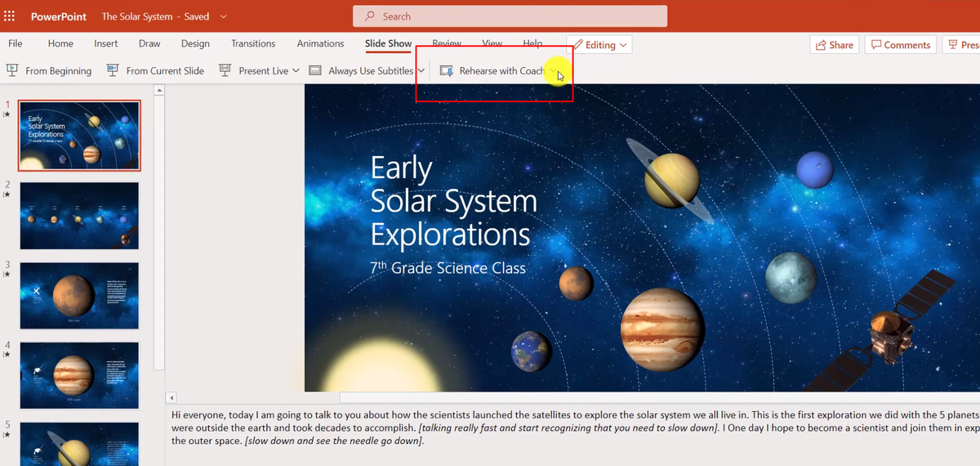Click the Search box
Image resolution: width=980 pixels, height=466 pixels.
pyautogui.click(x=510, y=16)
